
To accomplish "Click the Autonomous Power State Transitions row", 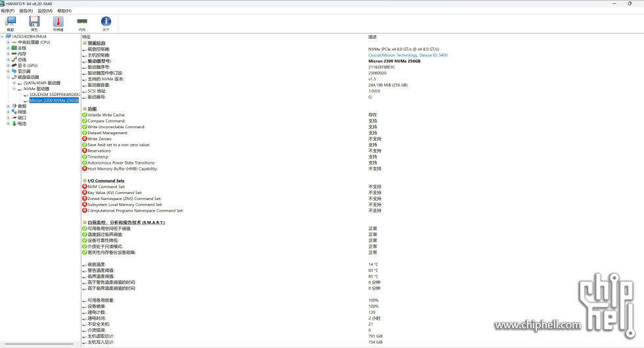I will pyautogui.click(x=121, y=162).
